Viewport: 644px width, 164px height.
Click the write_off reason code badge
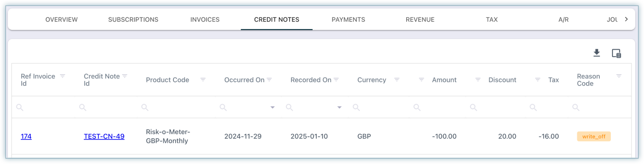[593, 137]
